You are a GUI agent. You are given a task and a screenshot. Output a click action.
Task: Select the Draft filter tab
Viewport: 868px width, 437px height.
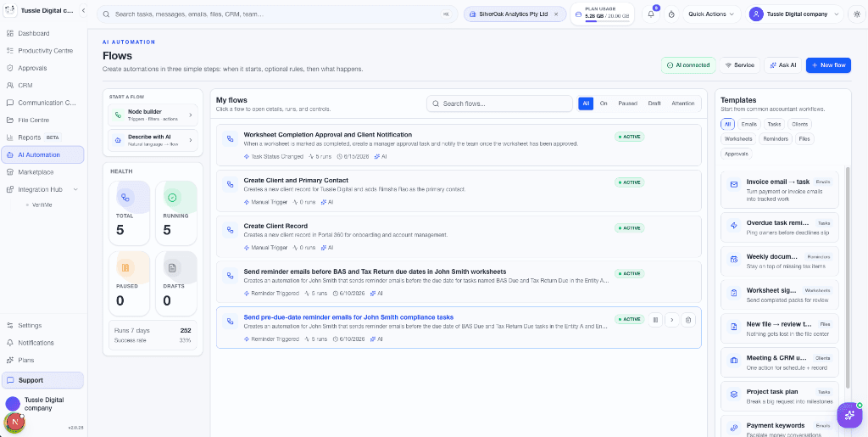[654, 104]
